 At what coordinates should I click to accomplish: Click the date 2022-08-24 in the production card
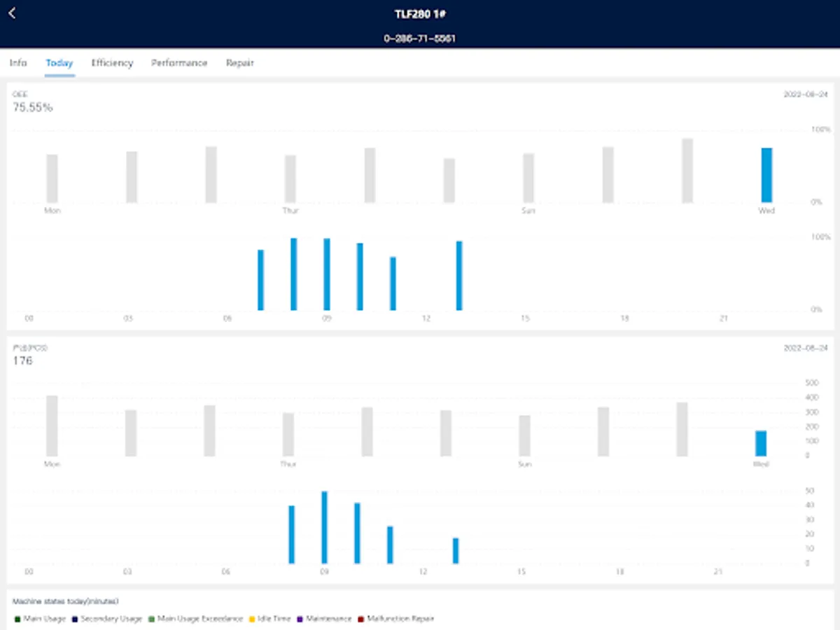coord(807,347)
